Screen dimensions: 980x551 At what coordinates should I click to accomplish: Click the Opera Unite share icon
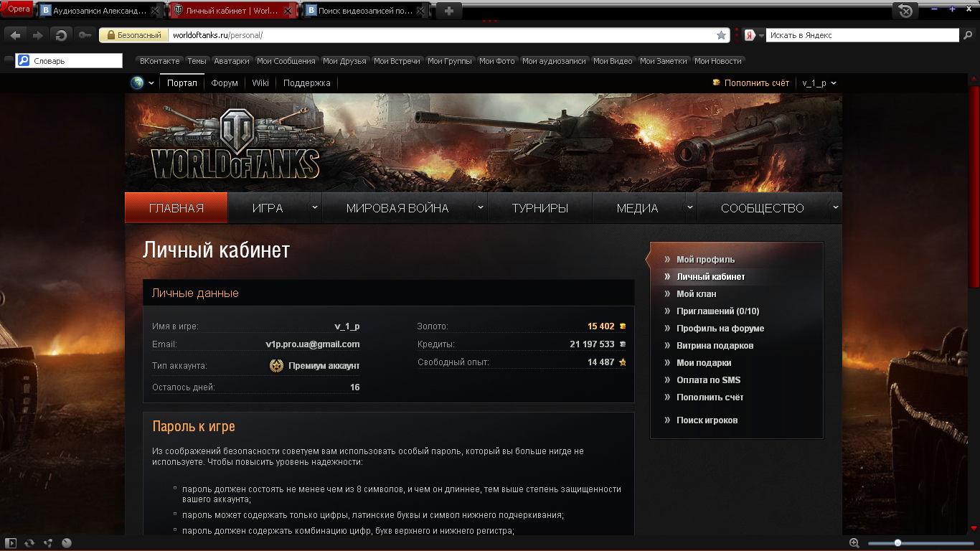click(x=48, y=543)
